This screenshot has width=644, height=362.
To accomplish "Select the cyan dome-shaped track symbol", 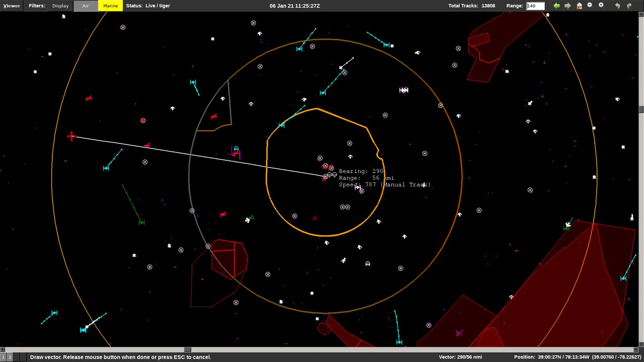I will pos(236,149).
